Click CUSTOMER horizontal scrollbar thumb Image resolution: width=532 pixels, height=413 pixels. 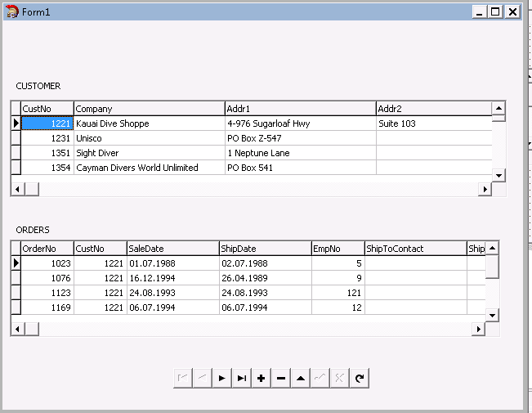(x=32, y=189)
